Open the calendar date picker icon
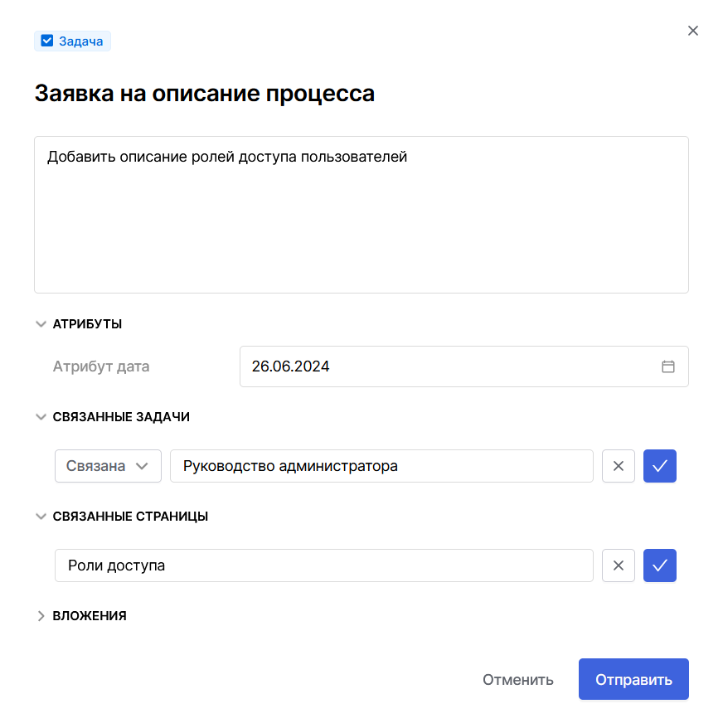Viewport: 723px width, 728px height. click(x=668, y=366)
